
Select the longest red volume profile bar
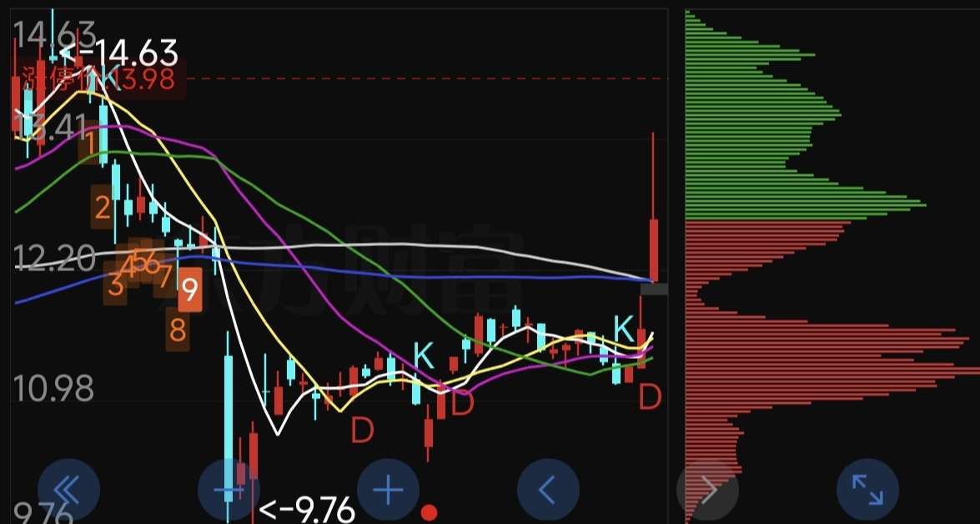(x=832, y=371)
